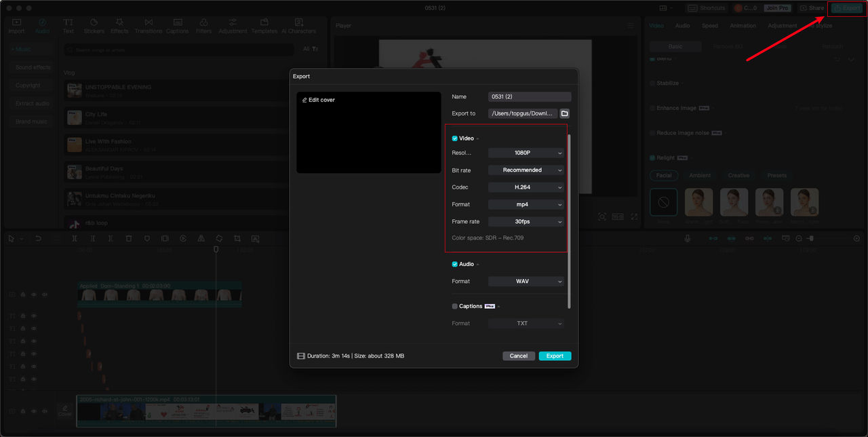
Task: Click the Cover button on main video track
Action: tap(65, 411)
